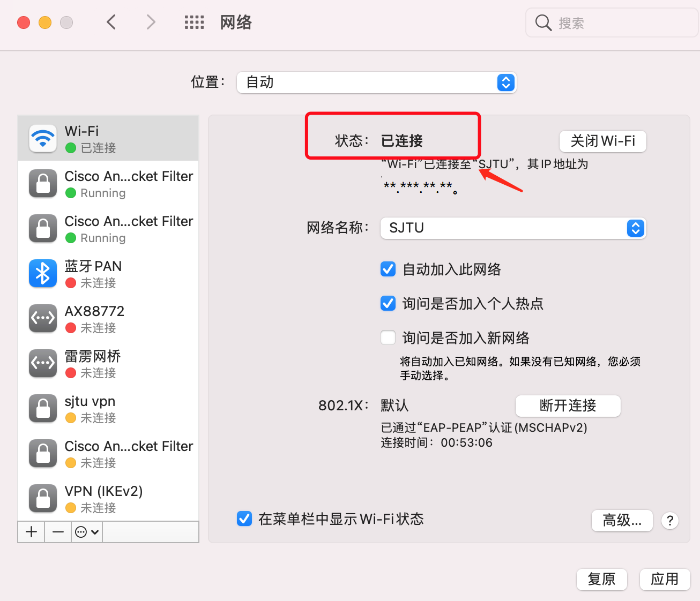Screen dimensions: 700x601
Task: Select the 蓝牙 PAN Bluetooth icon
Action: point(43,274)
